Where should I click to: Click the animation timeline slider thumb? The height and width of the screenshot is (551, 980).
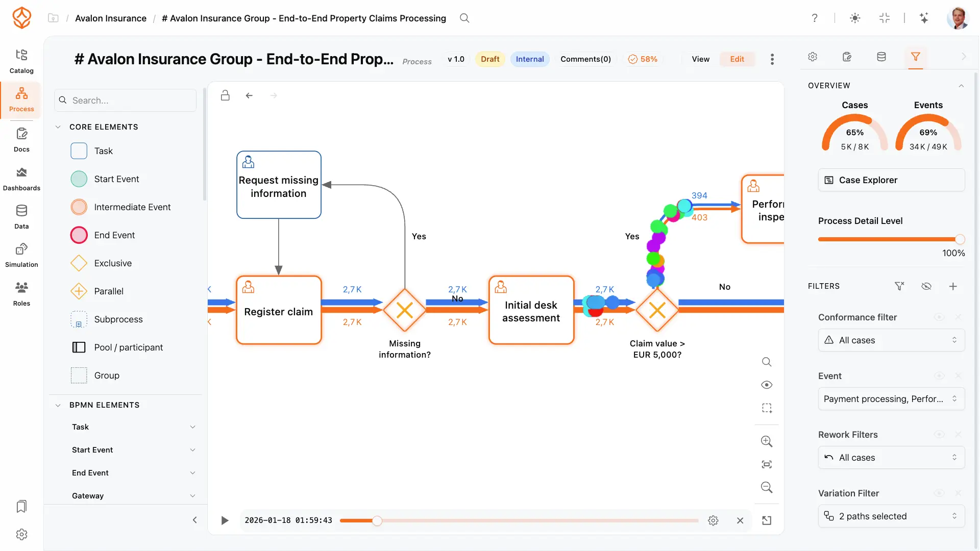point(377,520)
